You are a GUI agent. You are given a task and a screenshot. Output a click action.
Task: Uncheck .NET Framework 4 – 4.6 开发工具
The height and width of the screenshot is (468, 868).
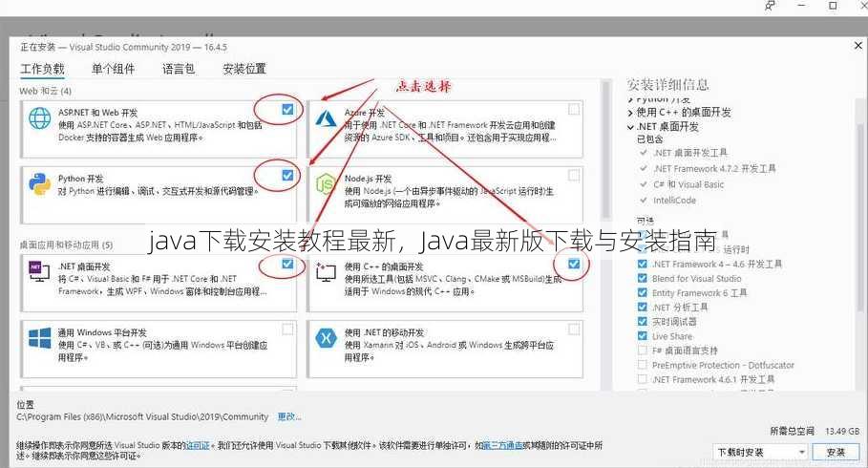(642, 264)
